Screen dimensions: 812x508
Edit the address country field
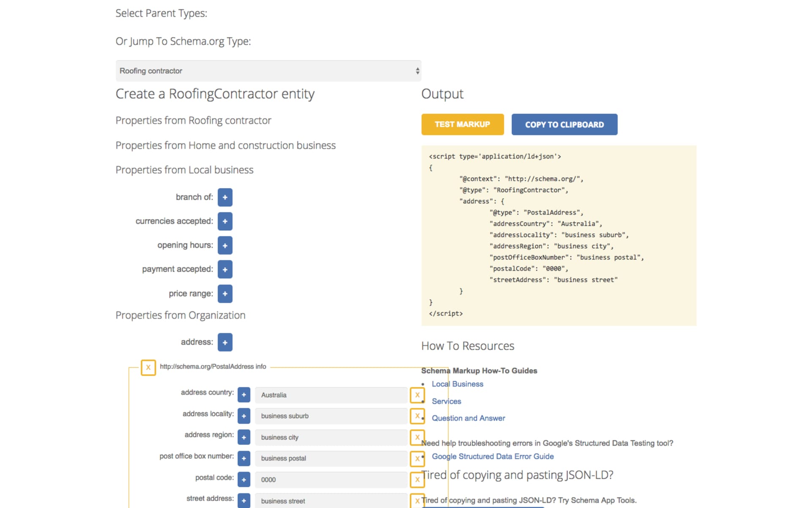331,395
